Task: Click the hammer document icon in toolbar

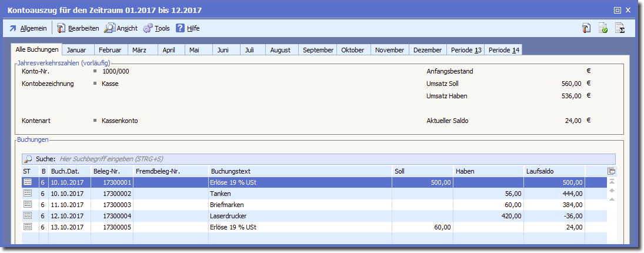Action: pos(586,28)
